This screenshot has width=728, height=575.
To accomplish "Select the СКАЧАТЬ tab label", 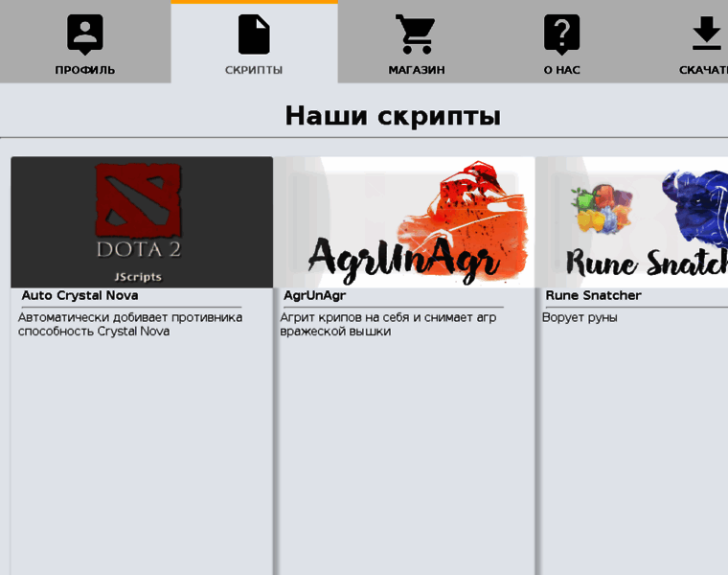I will (703, 70).
